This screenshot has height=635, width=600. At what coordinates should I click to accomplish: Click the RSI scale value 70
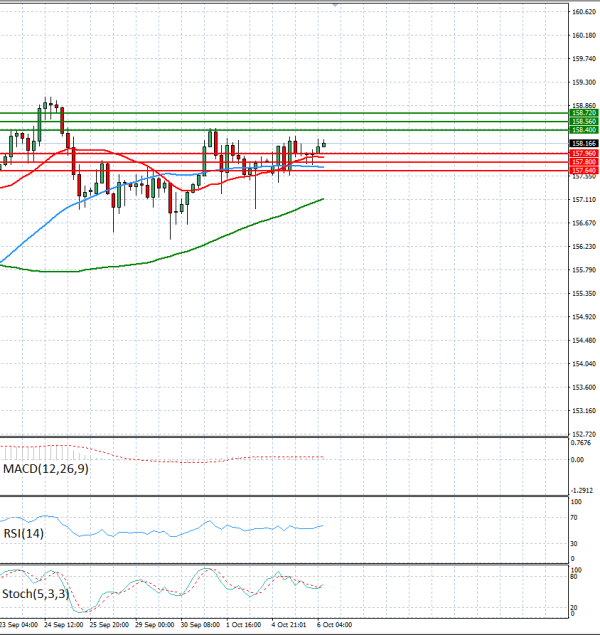[574, 518]
